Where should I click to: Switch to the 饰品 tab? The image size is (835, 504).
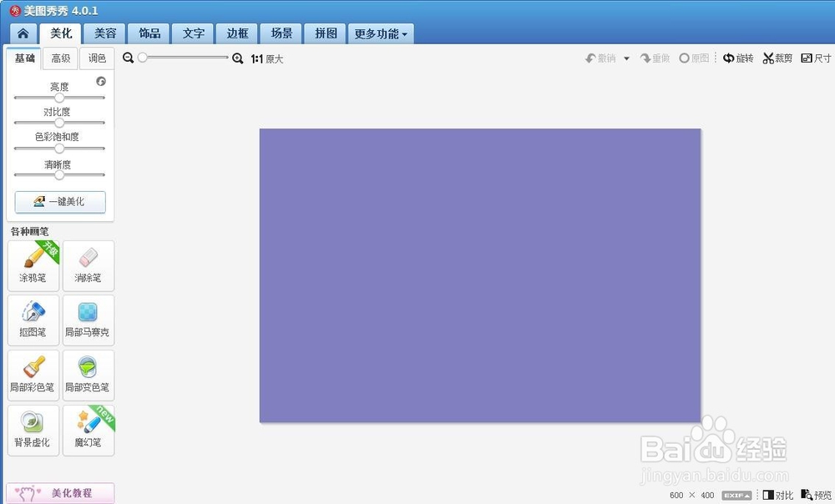(x=149, y=33)
